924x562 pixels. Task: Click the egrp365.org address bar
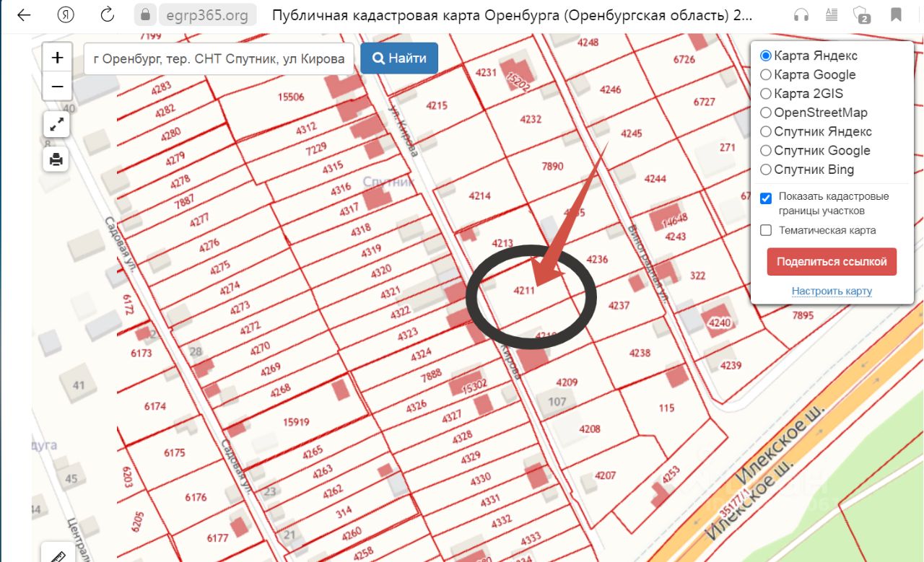[208, 14]
